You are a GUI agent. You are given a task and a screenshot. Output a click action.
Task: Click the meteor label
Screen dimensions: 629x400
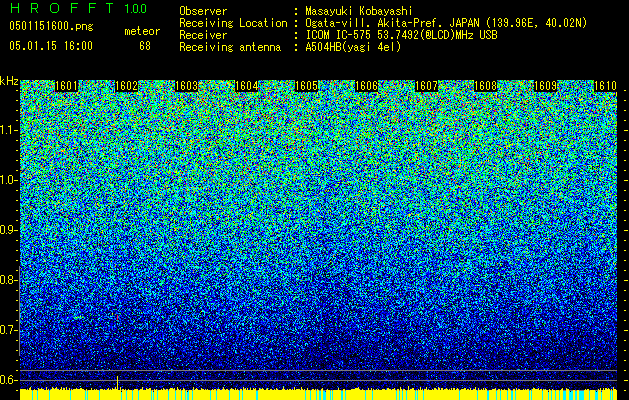(142, 31)
